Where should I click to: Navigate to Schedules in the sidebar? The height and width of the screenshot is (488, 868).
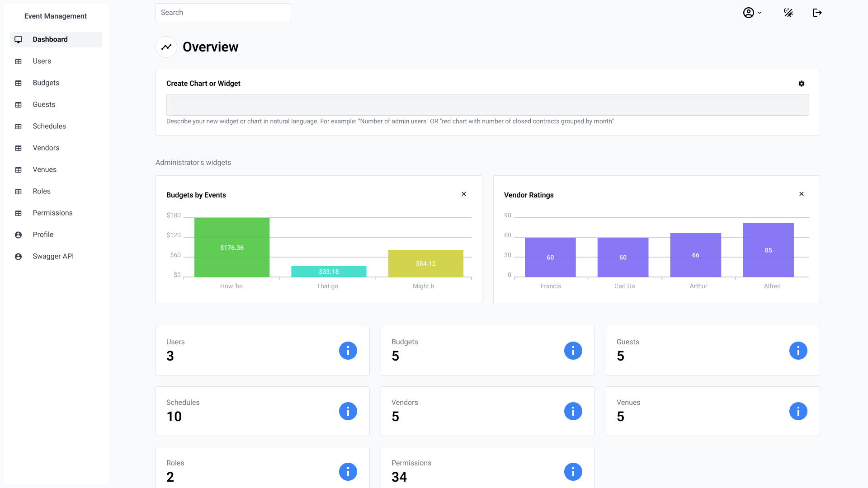[50, 126]
